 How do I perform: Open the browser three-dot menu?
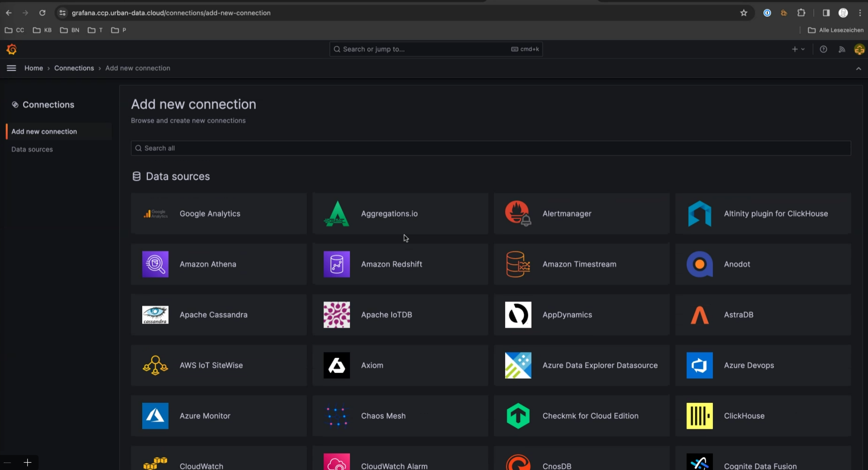[x=860, y=13]
